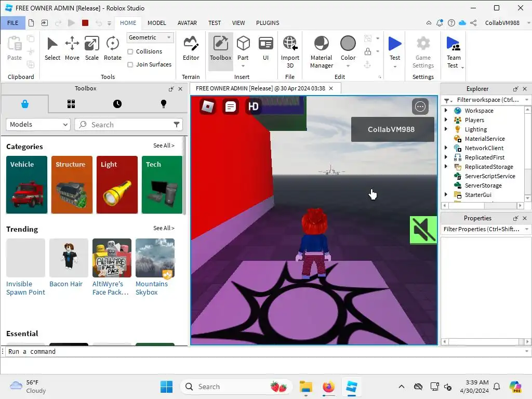Open the Windows Start button
Screen dimensions: 532x399
[x=166, y=387]
